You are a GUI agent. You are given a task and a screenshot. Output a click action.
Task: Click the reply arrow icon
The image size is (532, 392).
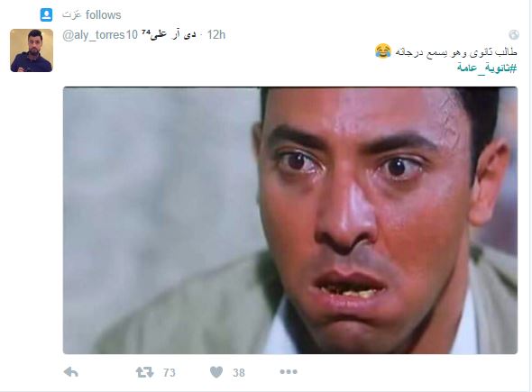pyautogui.click(x=71, y=372)
